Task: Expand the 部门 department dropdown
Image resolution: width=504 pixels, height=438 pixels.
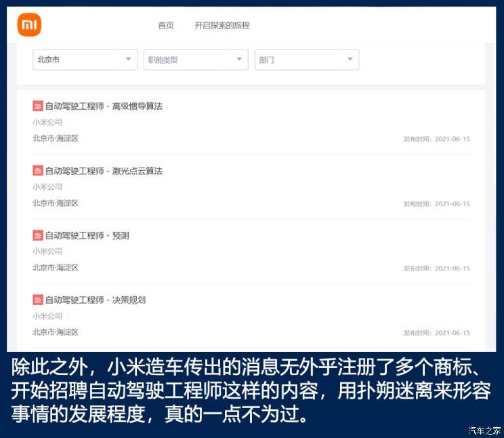Action: tap(307, 60)
